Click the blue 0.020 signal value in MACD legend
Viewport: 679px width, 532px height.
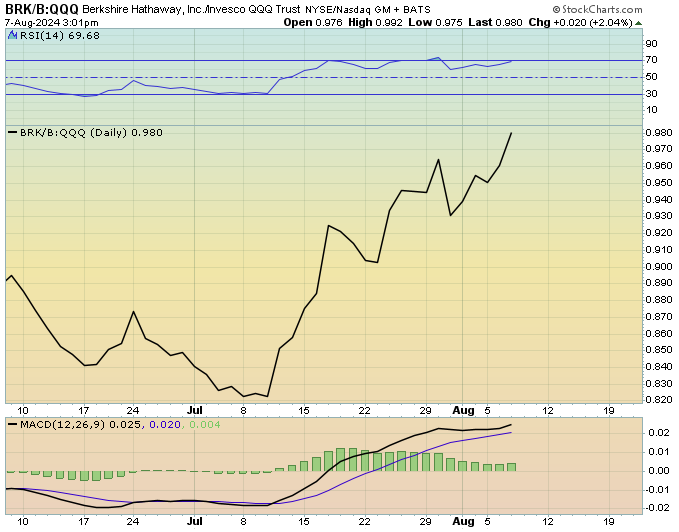coord(165,425)
